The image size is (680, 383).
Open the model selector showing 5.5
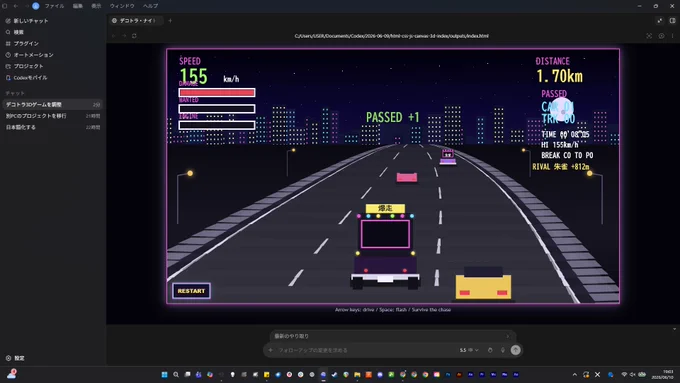pos(469,350)
